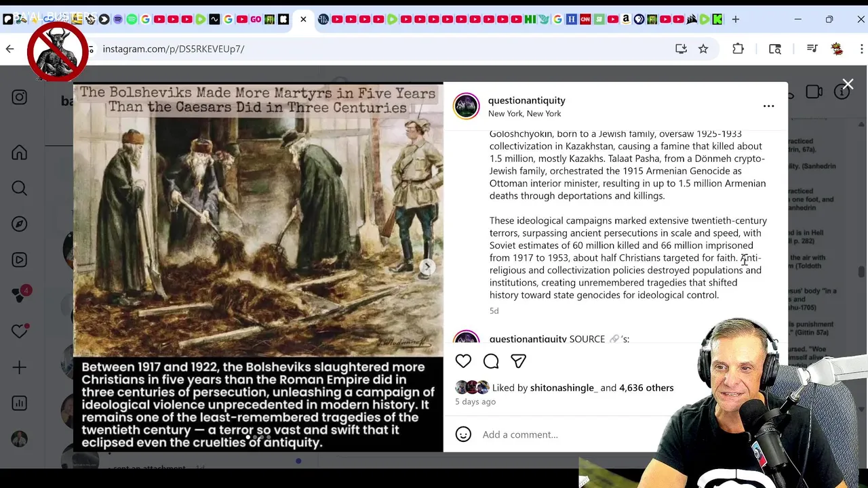
Task: Switch to the CNN tab
Action: click(x=585, y=20)
